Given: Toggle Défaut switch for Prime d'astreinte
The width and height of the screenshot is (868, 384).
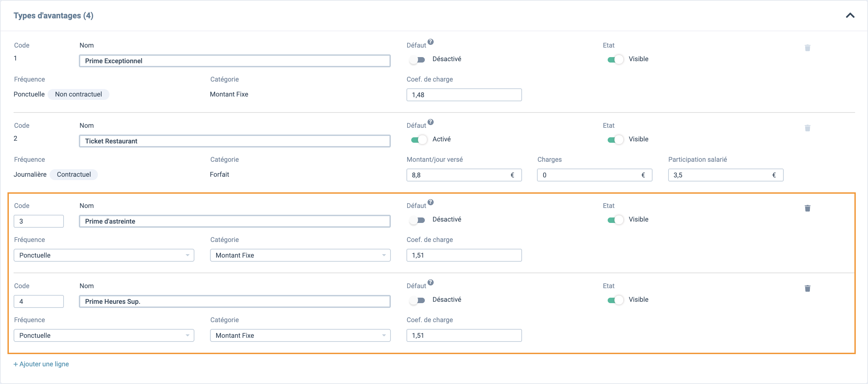Looking at the screenshot, I should point(417,220).
